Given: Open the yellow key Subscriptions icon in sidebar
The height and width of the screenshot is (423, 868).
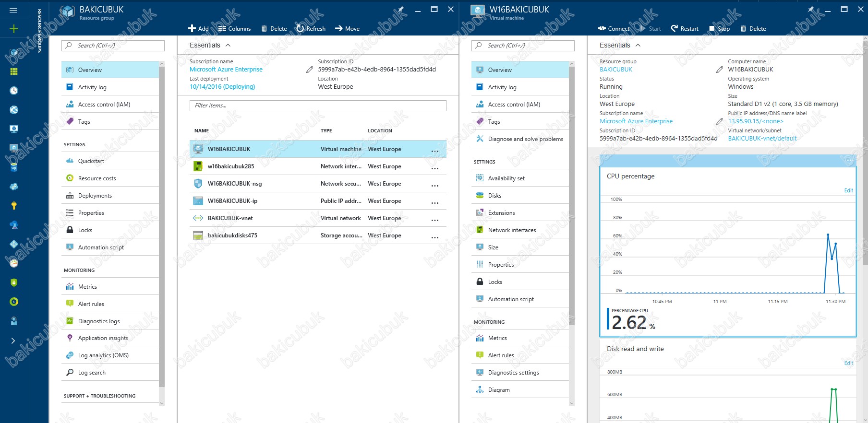Looking at the screenshot, I should coord(14,206).
